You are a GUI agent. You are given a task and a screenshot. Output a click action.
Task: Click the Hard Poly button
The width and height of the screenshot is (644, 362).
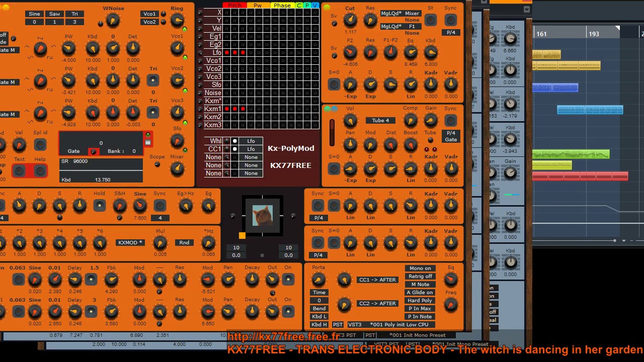coord(420,300)
